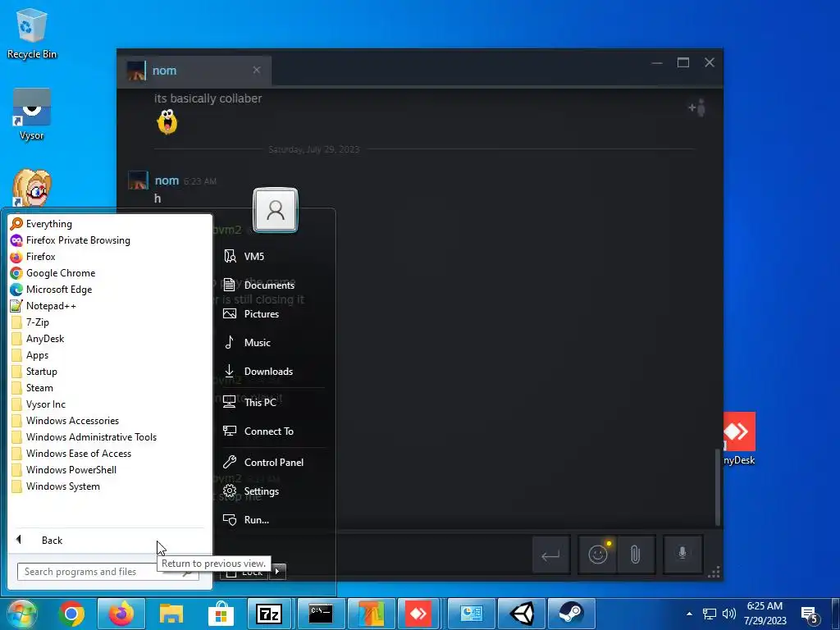Open the volume control in system tray
This screenshot has width=840, height=630.
point(728,614)
